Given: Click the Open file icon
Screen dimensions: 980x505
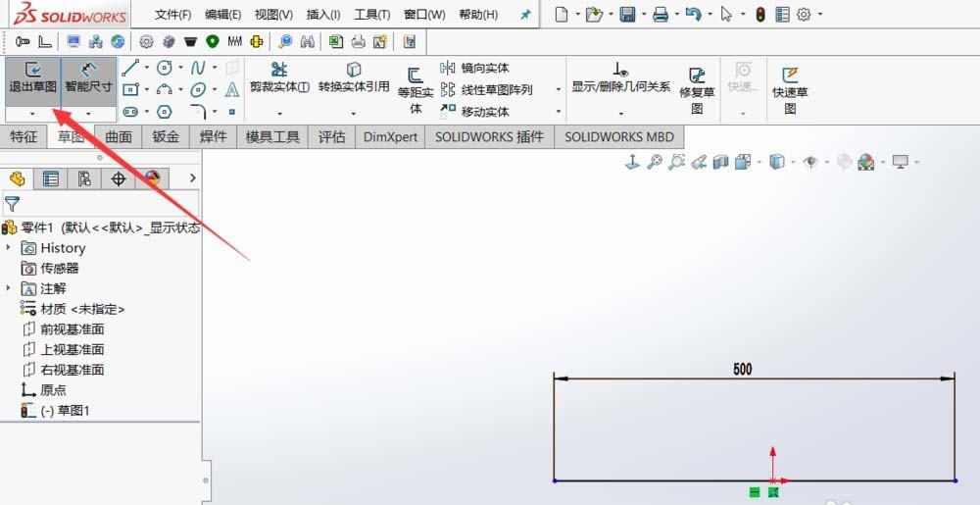Looking at the screenshot, I should coord(594,15).
